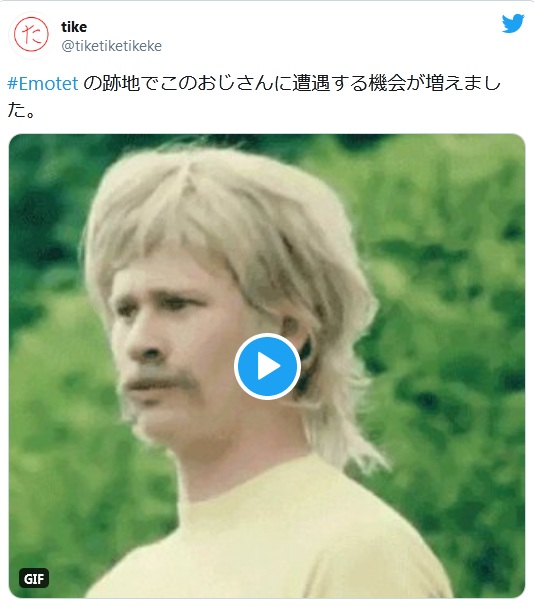The image size is (534, 606).
Task: Click the man's eyes in the GIF
Action: [x=155, y=305]
